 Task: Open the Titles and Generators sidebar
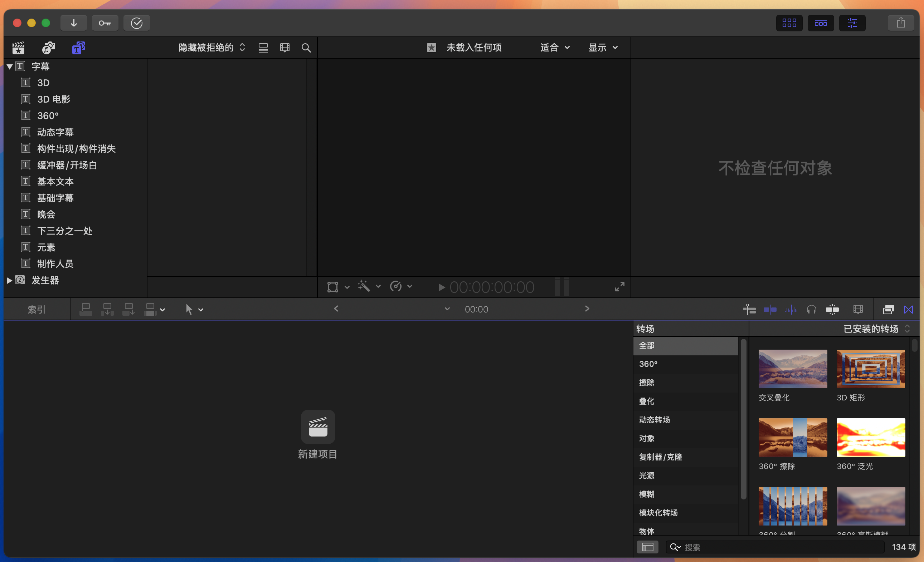click(78, 48)
